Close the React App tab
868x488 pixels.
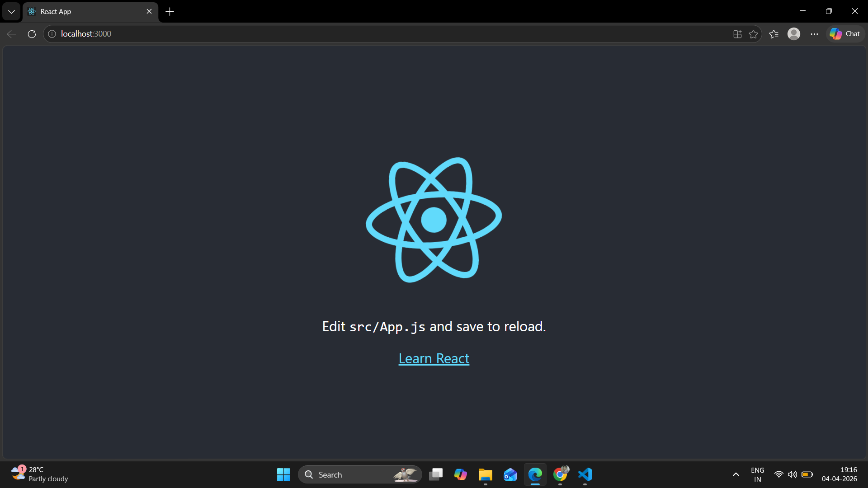pos(149,12)
